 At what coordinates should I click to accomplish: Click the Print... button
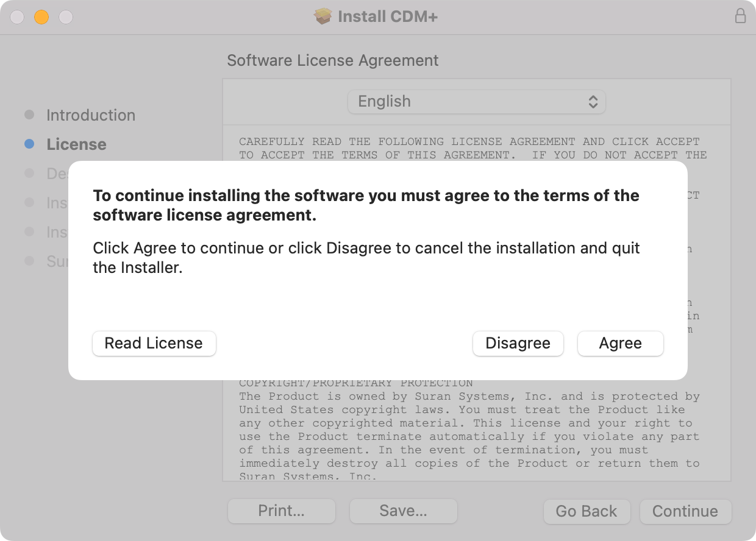[x=281, y=511]
